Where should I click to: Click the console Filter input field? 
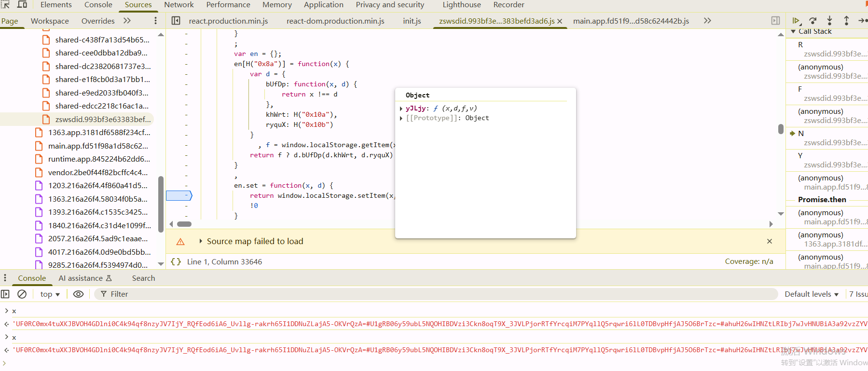pyautogui.click(x=434, y=294)
